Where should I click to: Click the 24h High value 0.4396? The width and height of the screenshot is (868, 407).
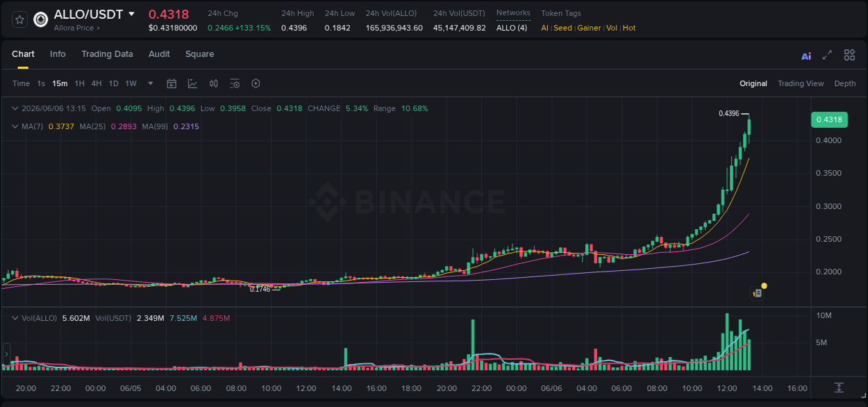294,28
